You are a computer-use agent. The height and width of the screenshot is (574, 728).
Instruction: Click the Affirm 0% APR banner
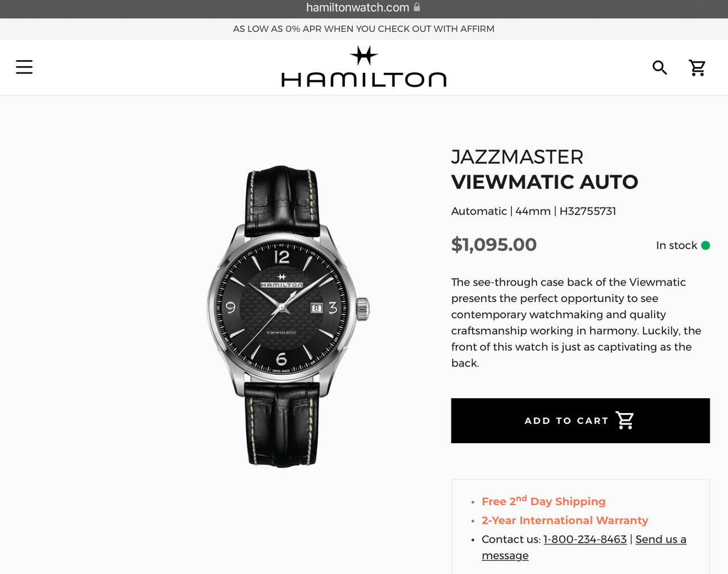point(364,29)
